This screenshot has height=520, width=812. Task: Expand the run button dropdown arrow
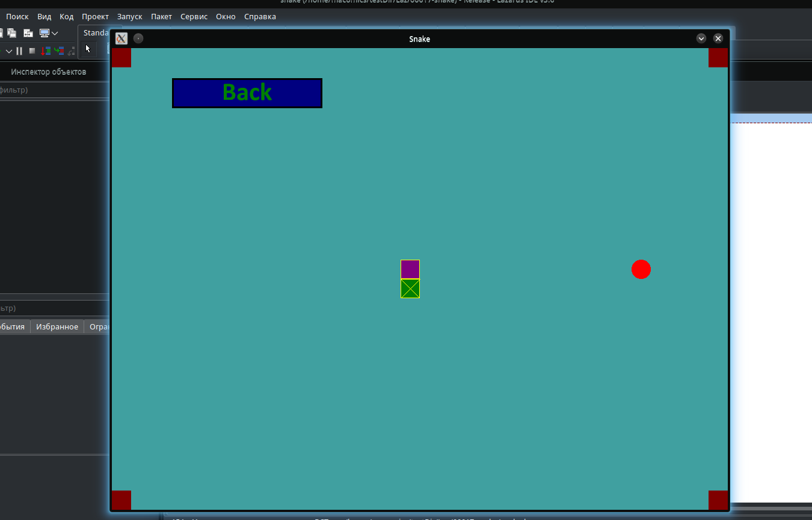9,51
